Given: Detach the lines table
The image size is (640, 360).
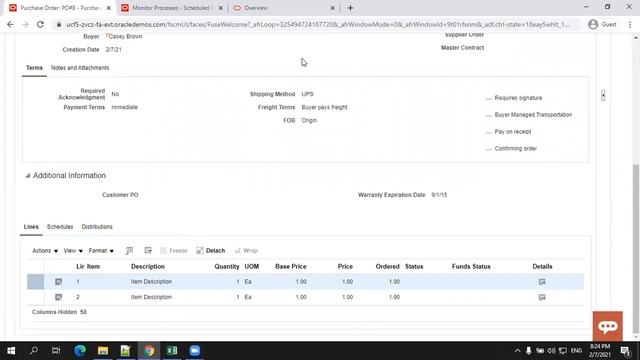Looking at the screenshot, I should pyautogui.click(x=211, y=251).
